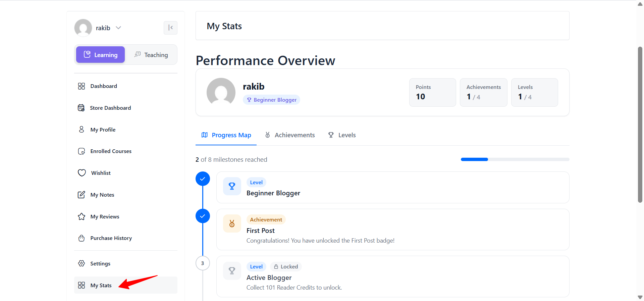Click the My Notes pencil icon
This screenshot has height=301, width=644.
tap(82, 195)
